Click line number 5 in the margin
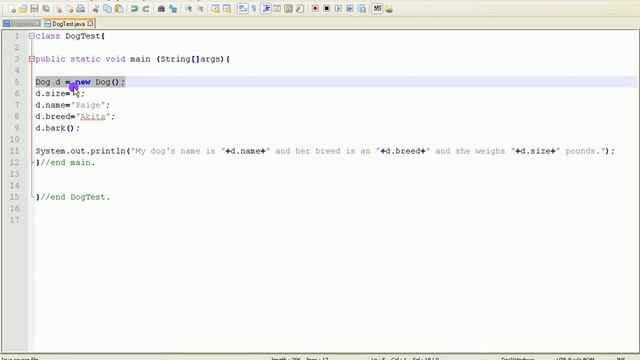Image resolution: width=640 pixels, height=360 pixels. [17, 82]
